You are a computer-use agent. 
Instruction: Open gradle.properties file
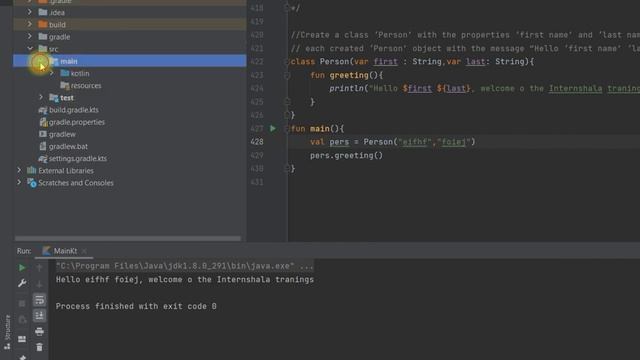(76, 122)
